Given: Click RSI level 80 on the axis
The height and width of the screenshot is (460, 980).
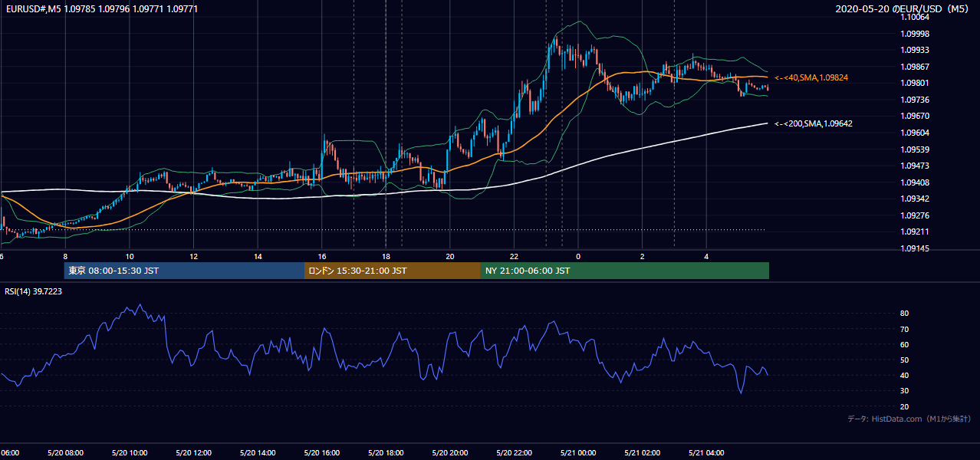Looking at the screenshot, I should coord(905,314).
